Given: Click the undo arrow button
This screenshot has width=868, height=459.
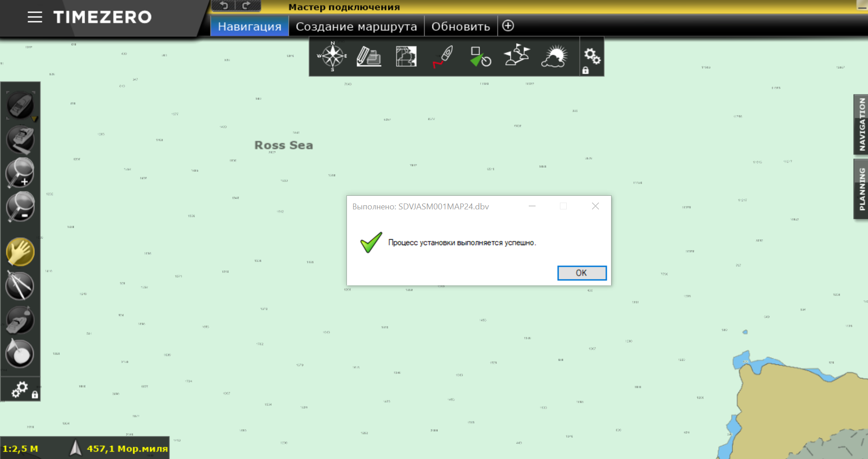Looking at the screenshot, I should tap(225, 5).
